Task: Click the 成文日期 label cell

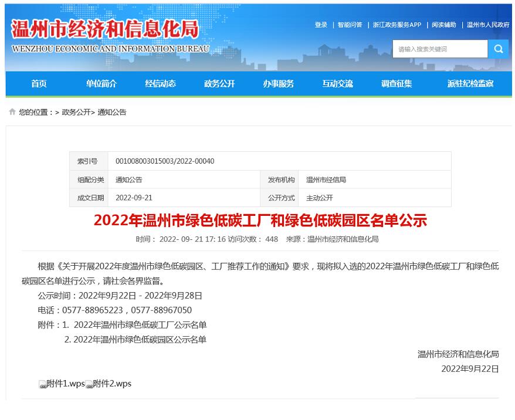Action: coord(89,198)
